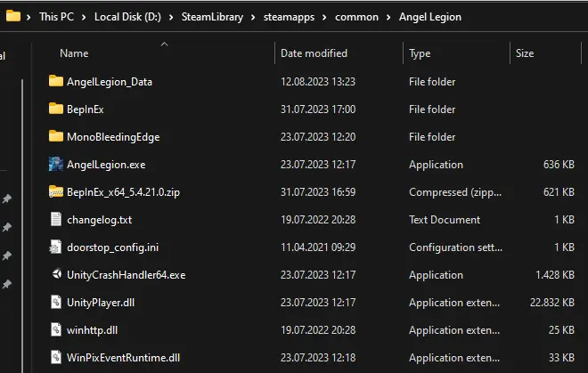Screen dimensions: 588x373
Task: Click the MonoBleedingEdge folder icon
Action: point(56,136)
